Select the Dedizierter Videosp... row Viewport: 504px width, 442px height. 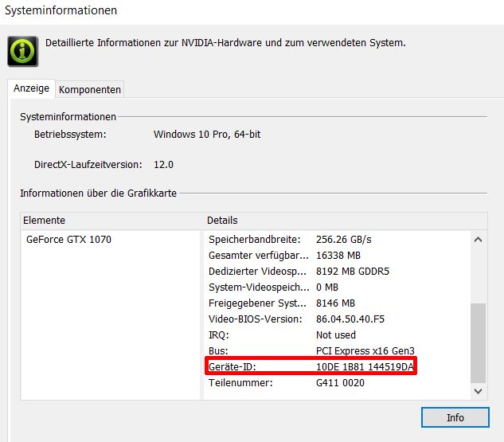click(337, 272)
